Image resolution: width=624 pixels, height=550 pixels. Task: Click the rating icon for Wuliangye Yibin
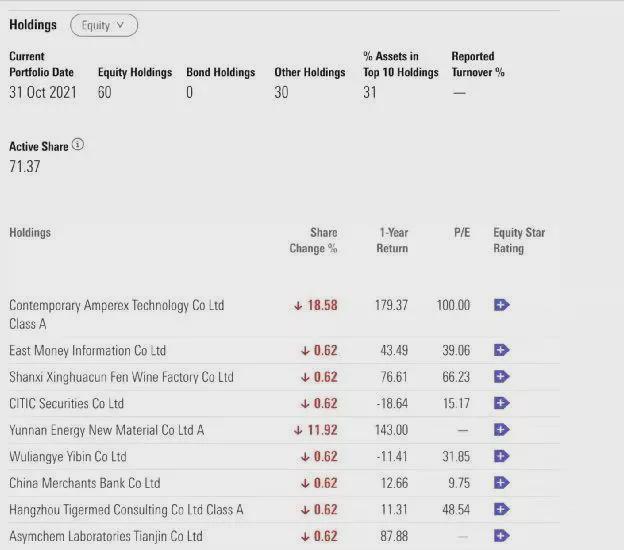click(x=501, y=456)
